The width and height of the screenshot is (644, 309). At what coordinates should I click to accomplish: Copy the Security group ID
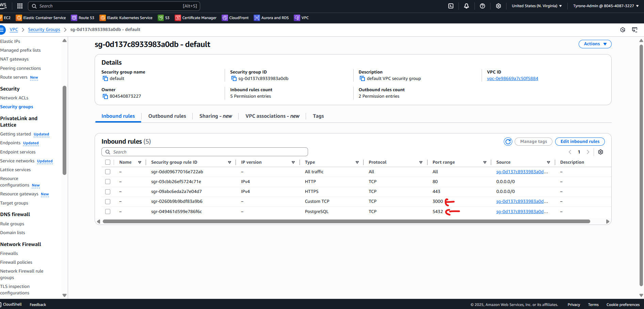tap(234, 78)
